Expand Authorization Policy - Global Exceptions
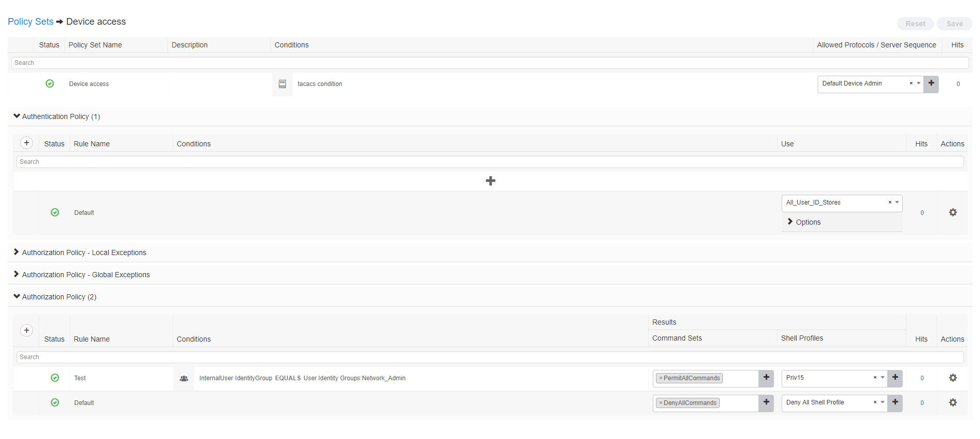 click(x=86, y=275)
